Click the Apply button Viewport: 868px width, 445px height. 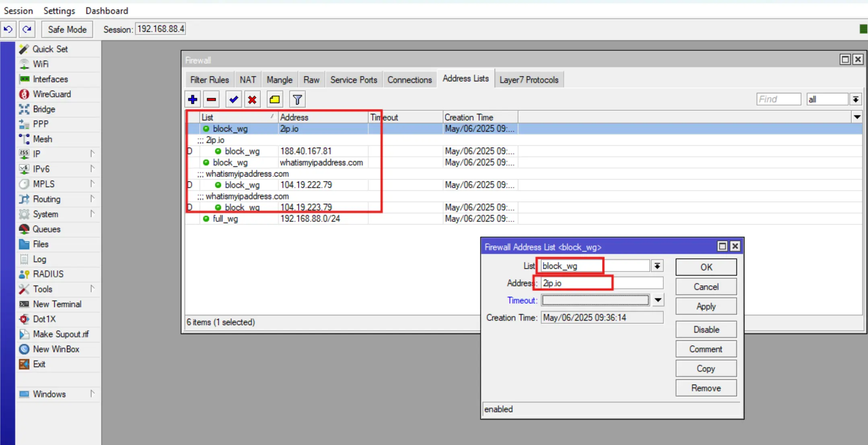[x=706, y=307]
